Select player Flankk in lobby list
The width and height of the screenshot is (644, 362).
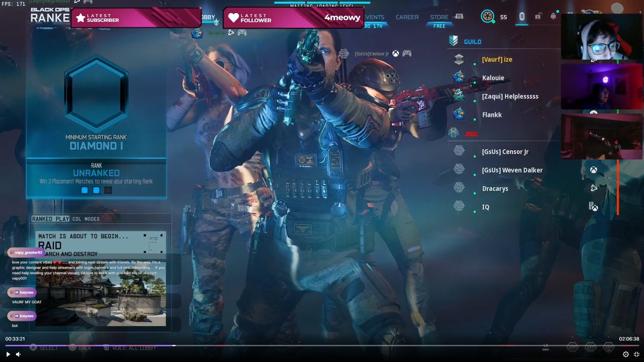click(492, 114)
